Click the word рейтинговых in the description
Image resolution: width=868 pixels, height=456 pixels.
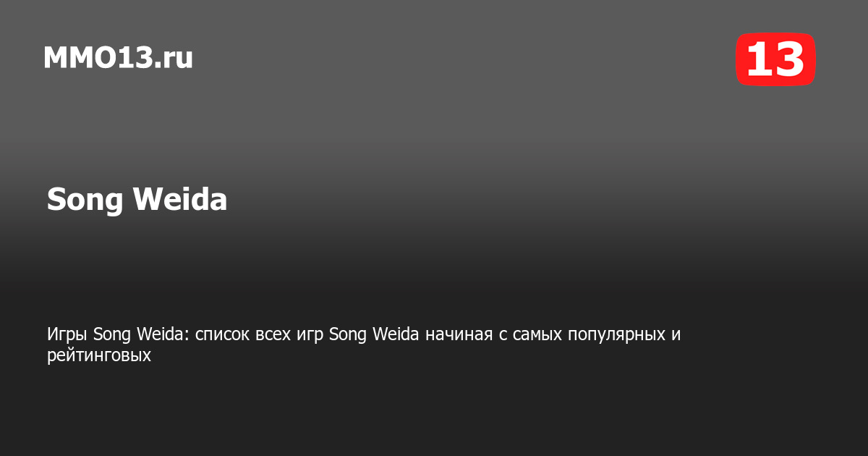pyautogui.click(x=99, y=355)
